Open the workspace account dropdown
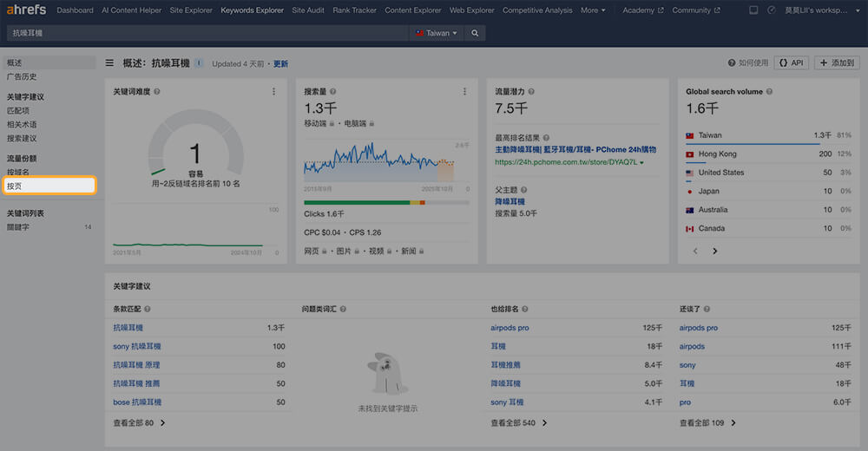The height and width of the screenshot is (451, 868). coord(822,10)
